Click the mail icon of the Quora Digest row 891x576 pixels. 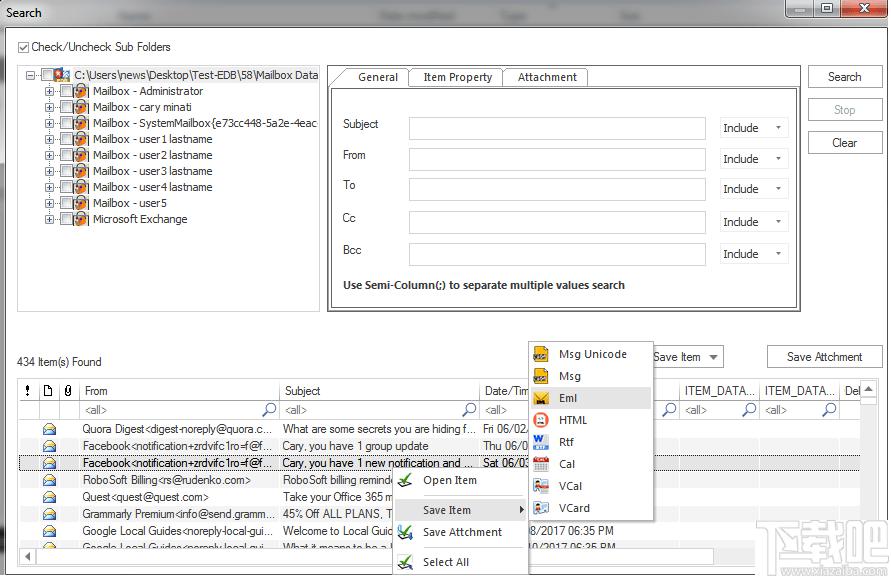(49, 429)
